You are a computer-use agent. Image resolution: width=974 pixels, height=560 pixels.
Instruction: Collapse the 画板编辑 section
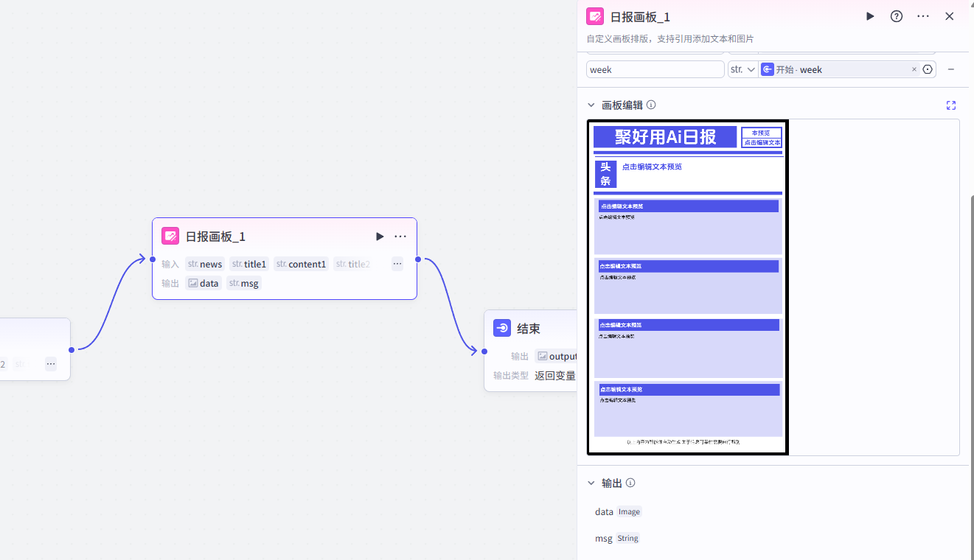591,105
